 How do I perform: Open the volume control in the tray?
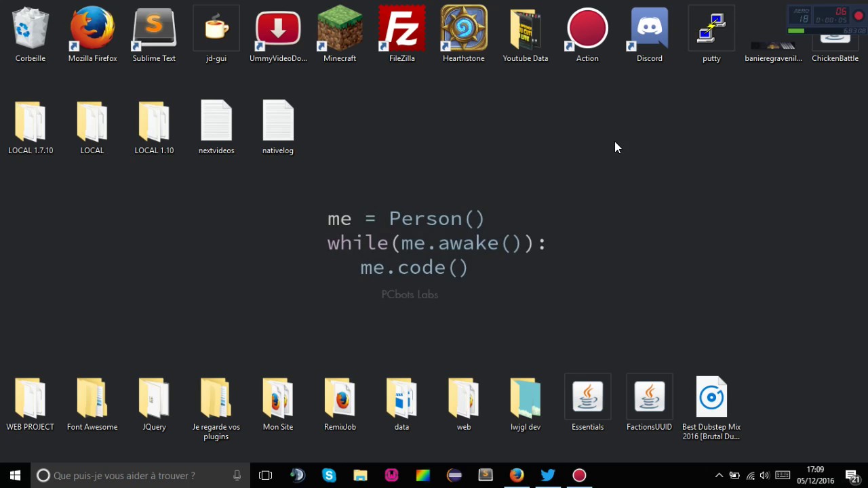[765, 475]
